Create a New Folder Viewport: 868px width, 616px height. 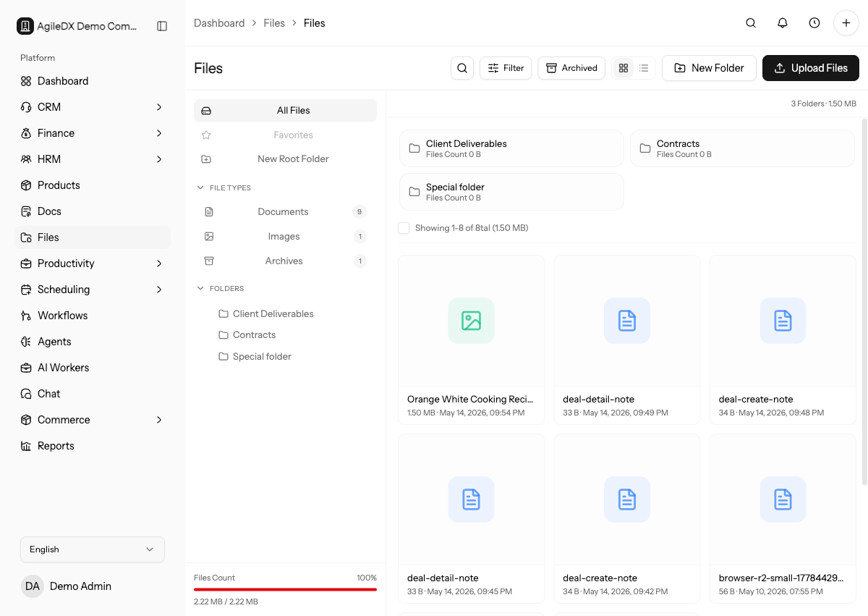point(709,68)
